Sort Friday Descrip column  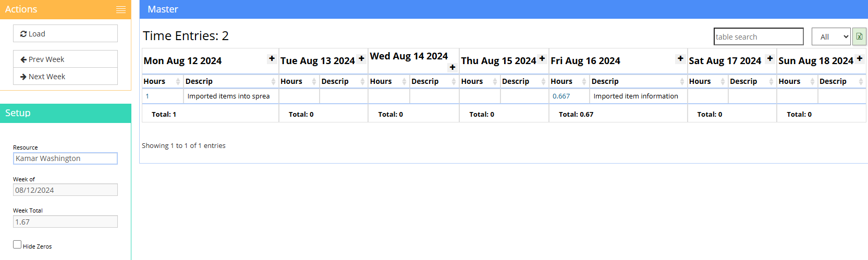(x=638, y=81)
